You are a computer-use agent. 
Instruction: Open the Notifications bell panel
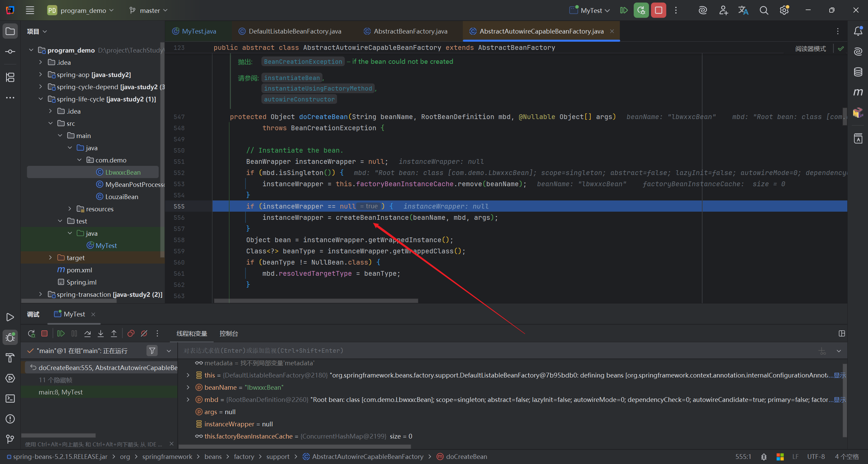(x=858, y=31)
